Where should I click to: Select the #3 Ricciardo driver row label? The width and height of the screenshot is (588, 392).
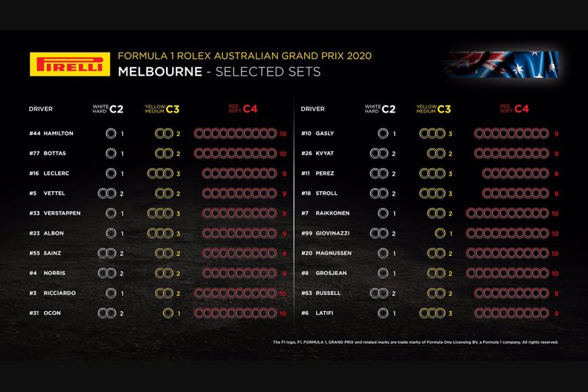tap(52, 293)
